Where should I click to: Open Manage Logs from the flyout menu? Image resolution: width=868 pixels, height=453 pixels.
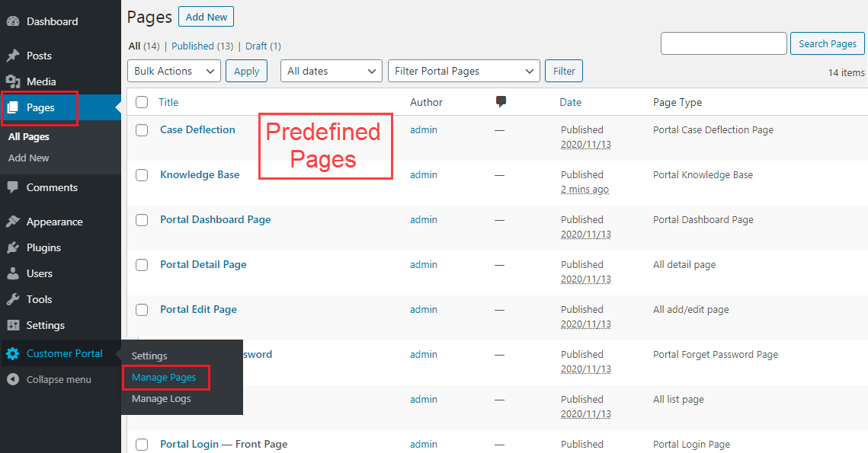click(161, 399)
